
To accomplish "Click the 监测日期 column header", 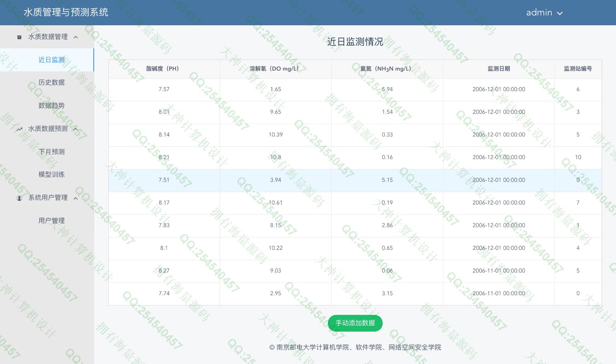I will [x=499, y=69].
